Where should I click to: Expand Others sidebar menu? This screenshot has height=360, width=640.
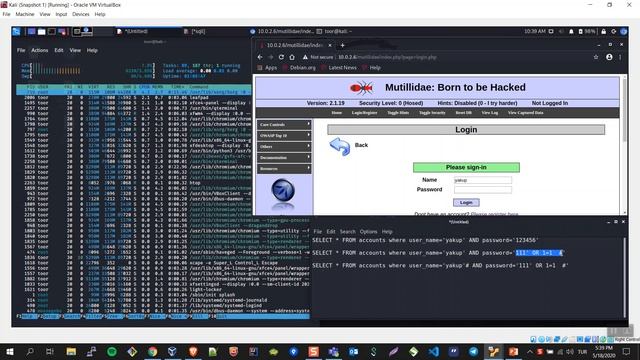pos(284,147)
